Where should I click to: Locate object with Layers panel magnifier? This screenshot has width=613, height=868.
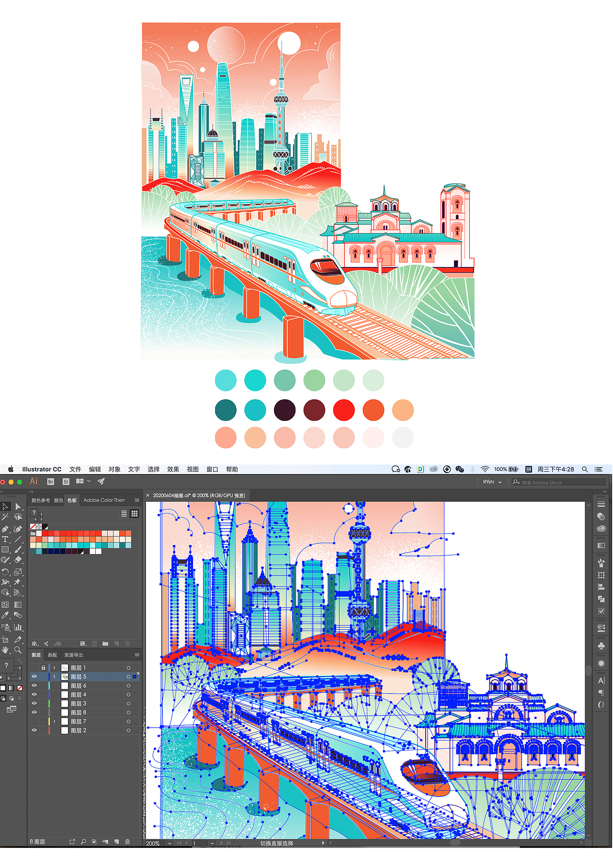tap(83, 841)
